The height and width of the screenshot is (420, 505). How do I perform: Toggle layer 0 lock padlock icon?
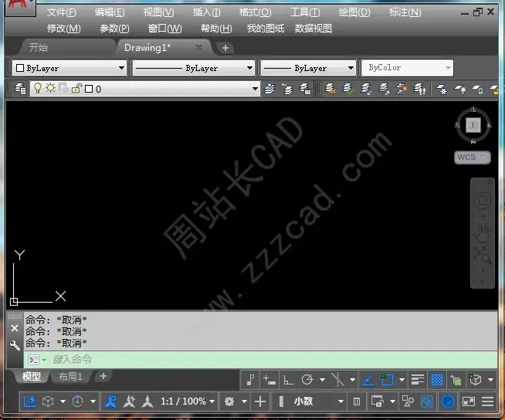[76, 88]
